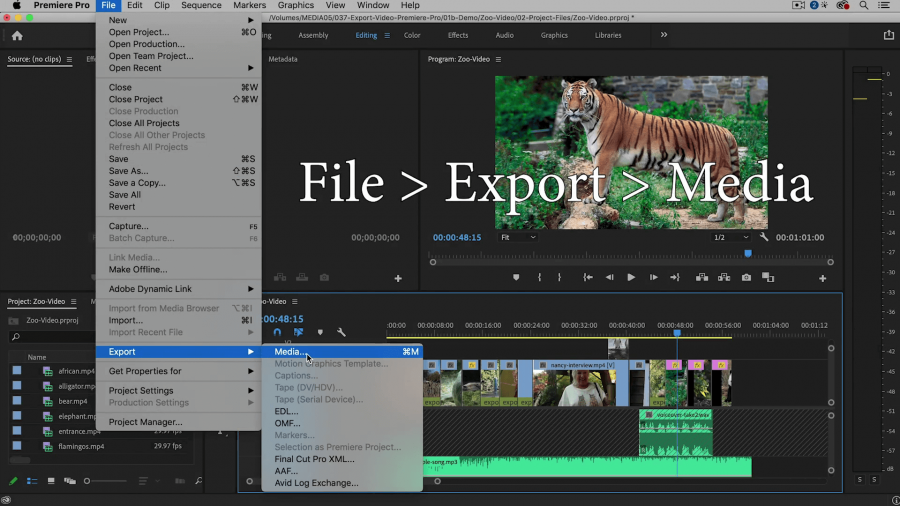Step back one frame in Program monitor
The width and height of the screenshot is (900, 506).
pos(610,278)
